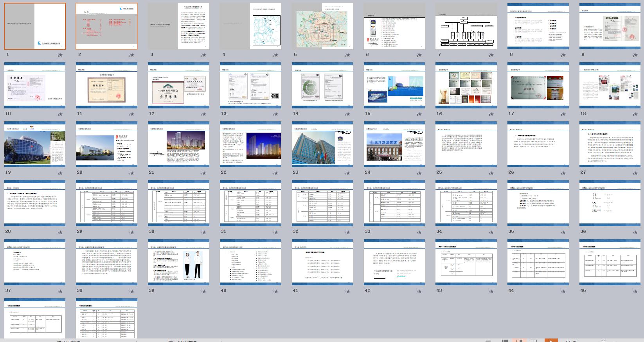Select slide 37 thumbnail
644x342 pixels.
35,262
